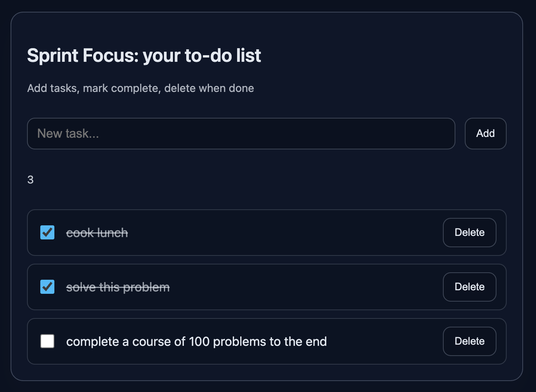The height and width of the screenshot is (392, 536).
Task: Select the strikethrough text "cook lunch"
Action: (97, 232)
